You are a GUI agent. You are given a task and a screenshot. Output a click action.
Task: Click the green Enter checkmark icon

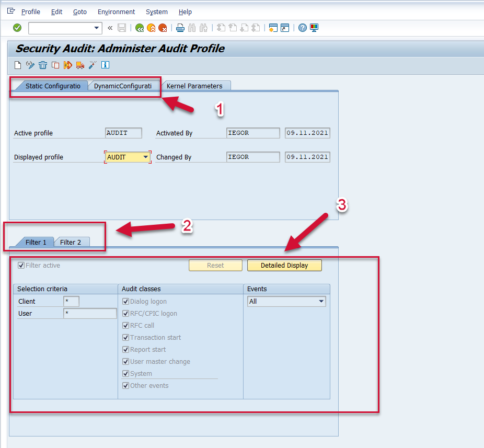pos(17,28)
